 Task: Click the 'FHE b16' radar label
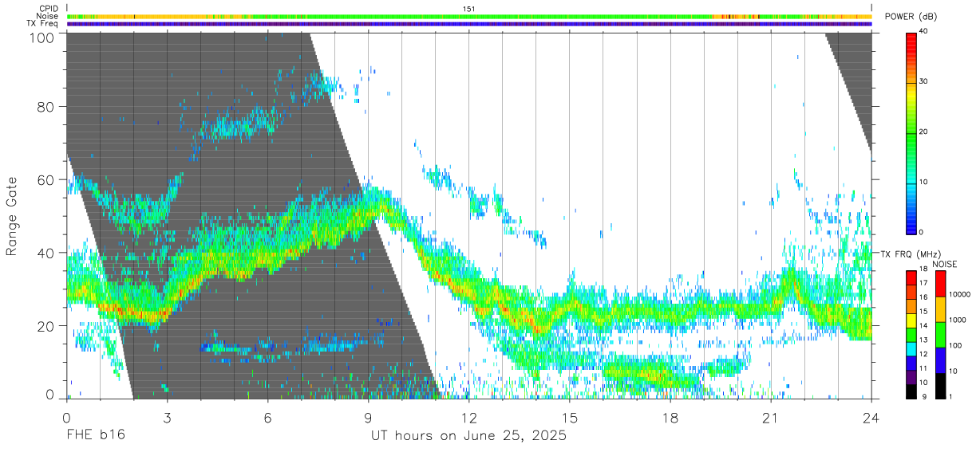click(x=95, y=436)
